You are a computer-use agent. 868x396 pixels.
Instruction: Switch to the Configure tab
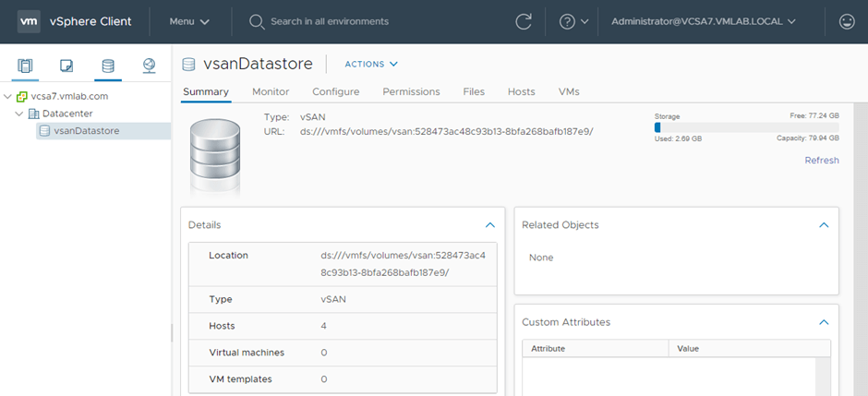[336, 91]
